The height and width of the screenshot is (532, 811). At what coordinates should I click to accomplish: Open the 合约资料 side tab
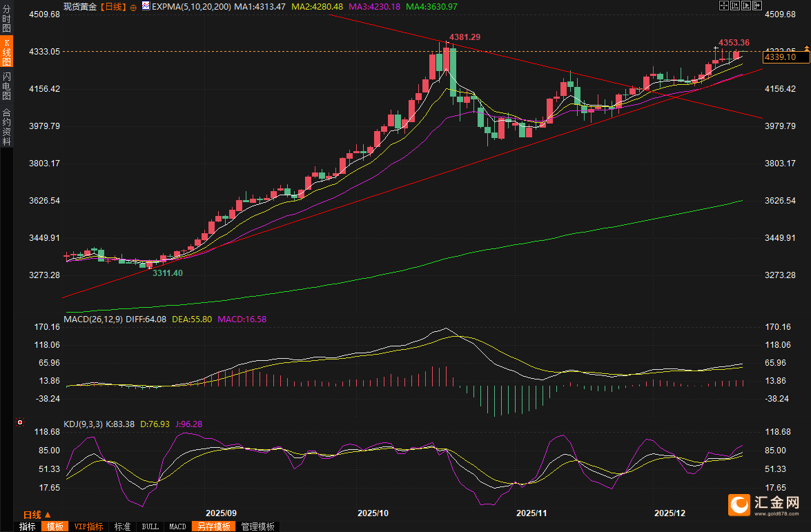tap(6, 126)
